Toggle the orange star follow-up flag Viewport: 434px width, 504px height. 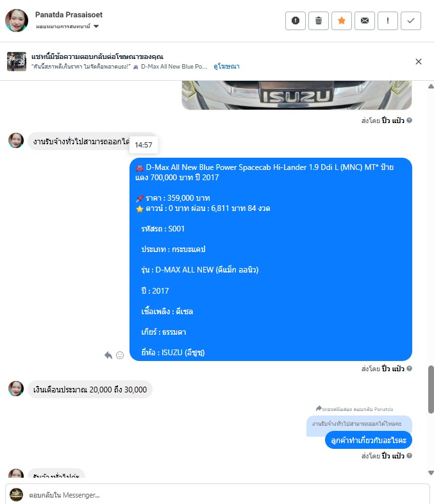tap(342, 21)
